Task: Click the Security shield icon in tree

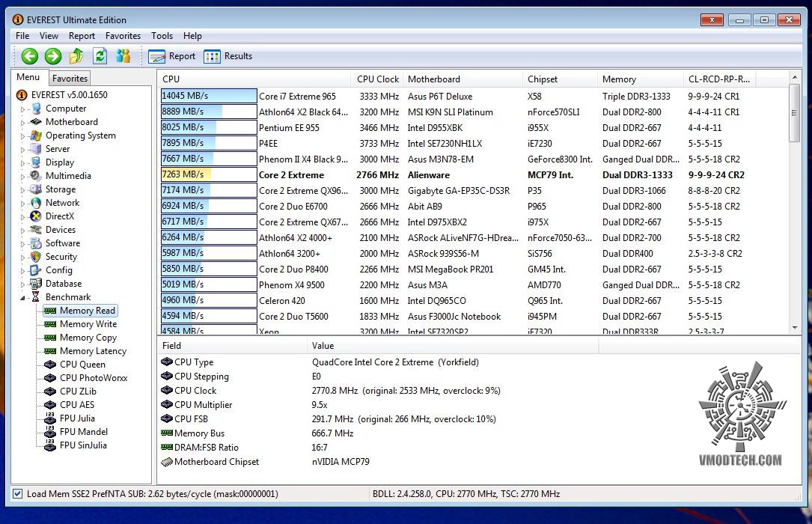Action: tap(36, 256)
